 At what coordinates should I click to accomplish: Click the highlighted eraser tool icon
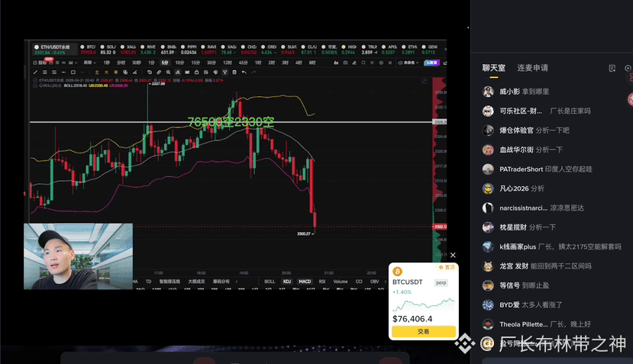point(178,72)
